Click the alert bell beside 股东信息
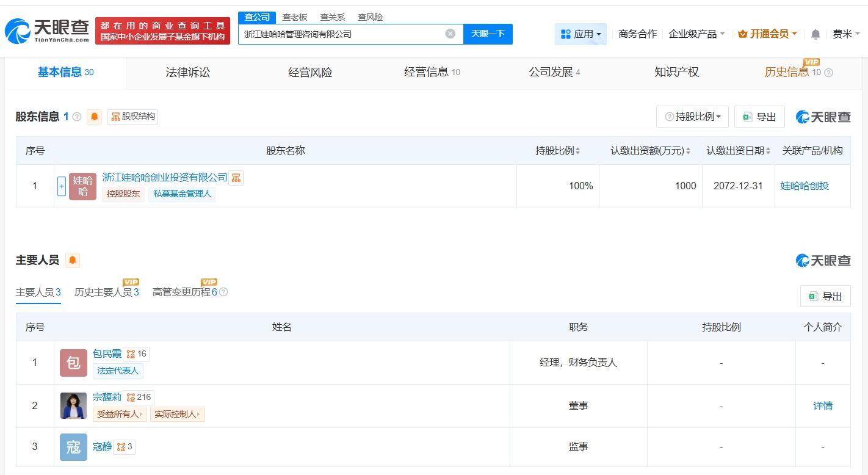This screenshot has height=475, width=868. click(94, 117)
